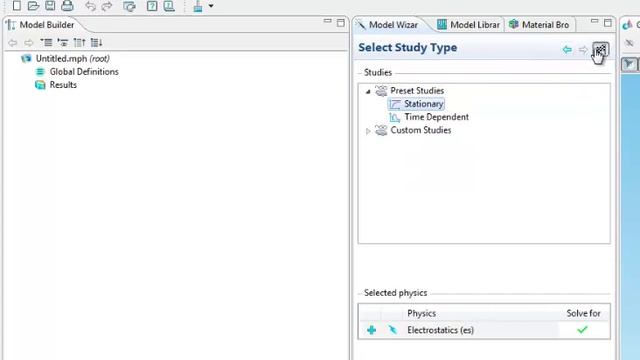Go to next node in Model Builder
The width and height of the screenshot is (640, 360).
29,42
